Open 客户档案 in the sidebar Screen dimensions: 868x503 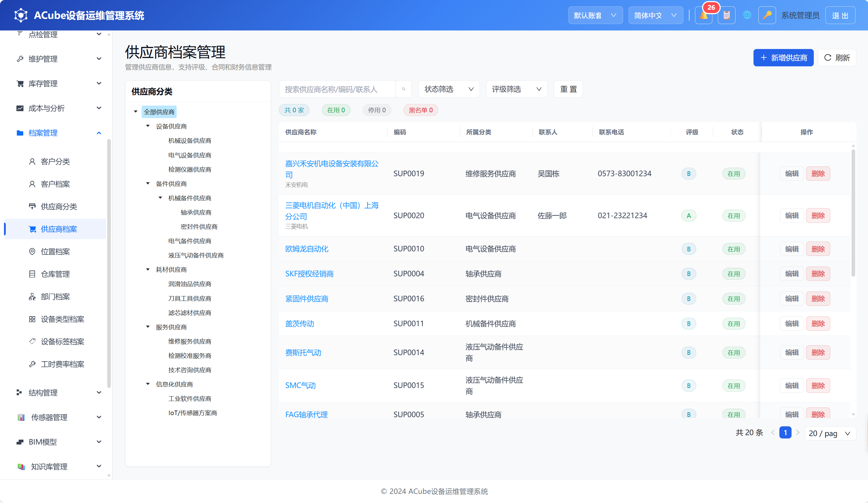tap(55, 184)
